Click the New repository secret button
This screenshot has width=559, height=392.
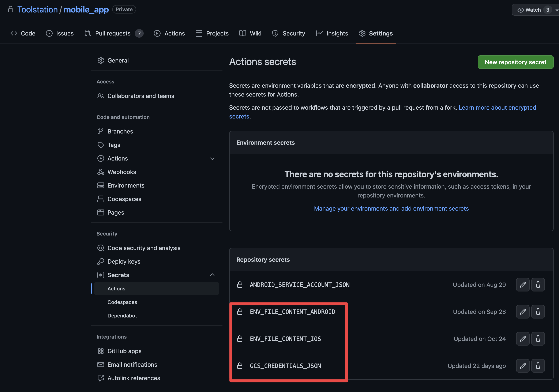tap(515, 62)
